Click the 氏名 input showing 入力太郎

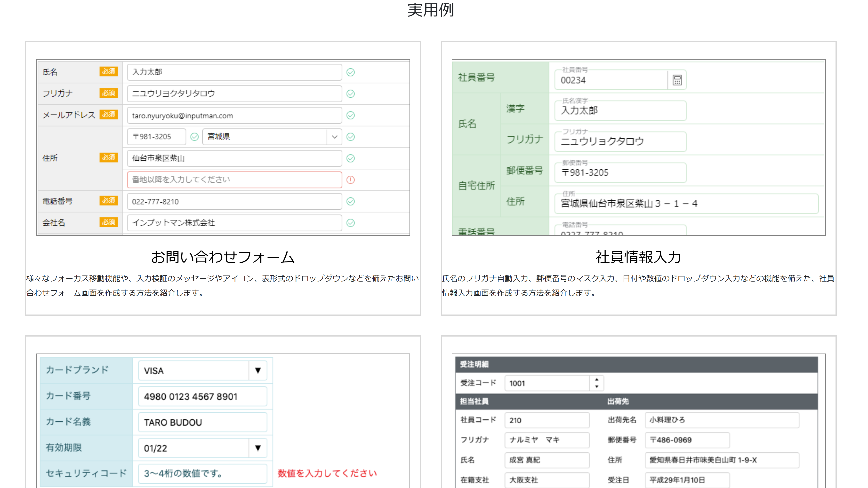[234, 72]
